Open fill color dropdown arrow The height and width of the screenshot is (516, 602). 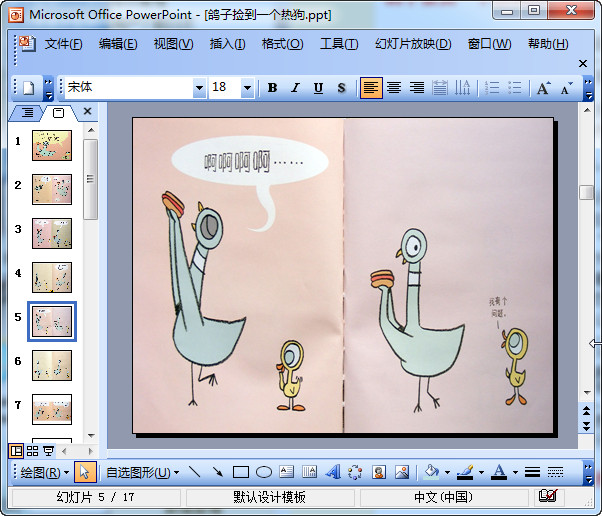tap(447, 472)
